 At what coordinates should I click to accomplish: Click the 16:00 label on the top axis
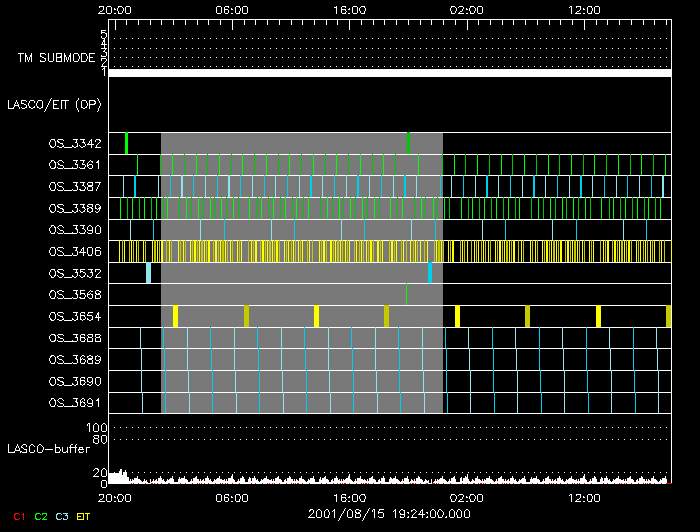click(348, 9)
